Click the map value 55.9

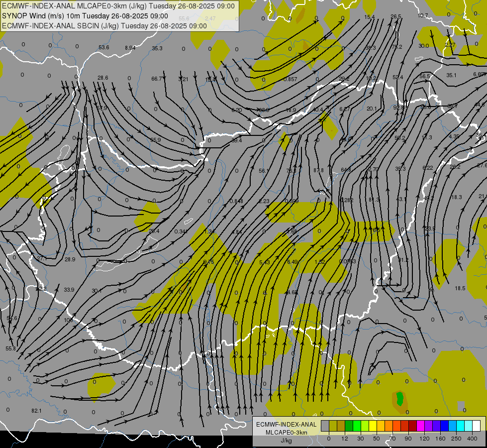click(156, 140)
